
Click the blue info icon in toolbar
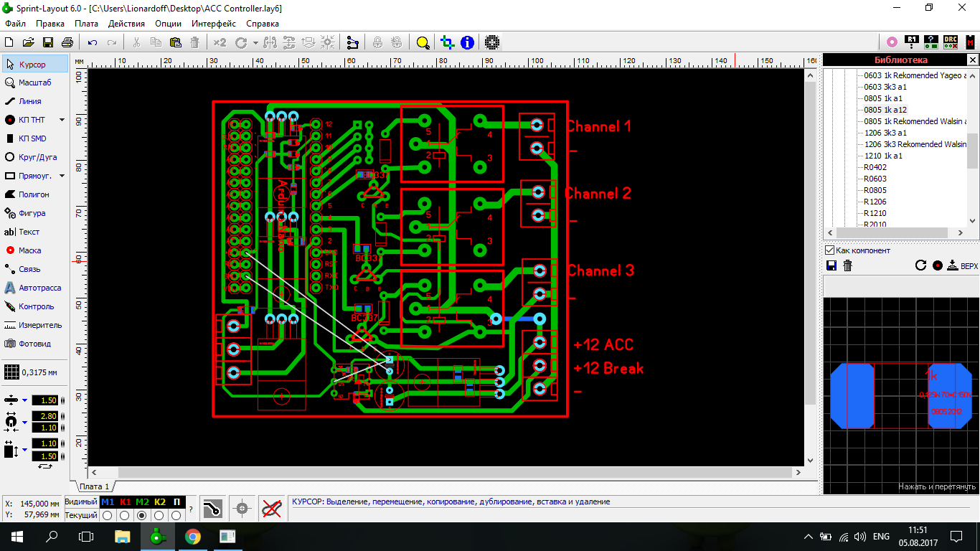467,42
